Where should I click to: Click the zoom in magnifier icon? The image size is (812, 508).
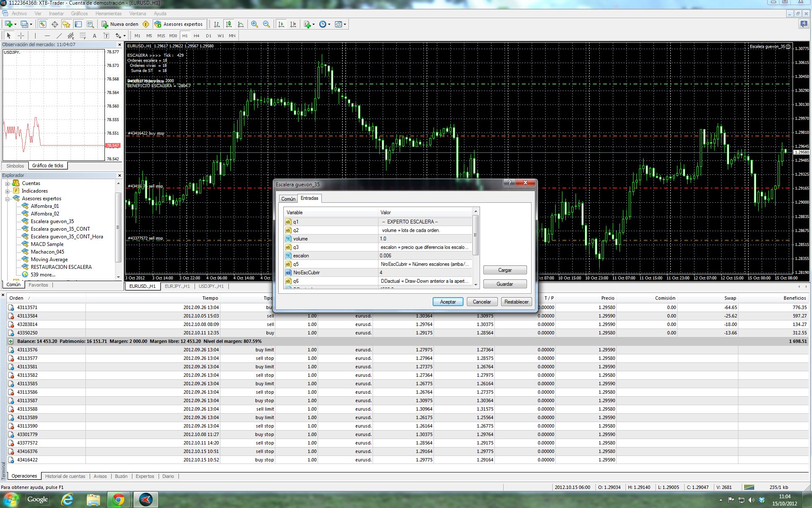[x=254, y=24]
